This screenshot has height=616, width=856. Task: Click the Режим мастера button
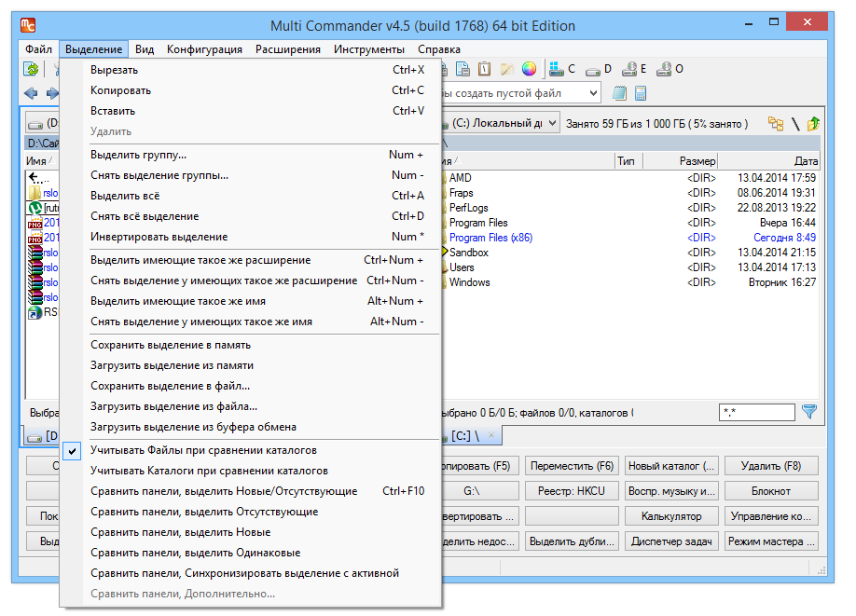click(771, 541)
